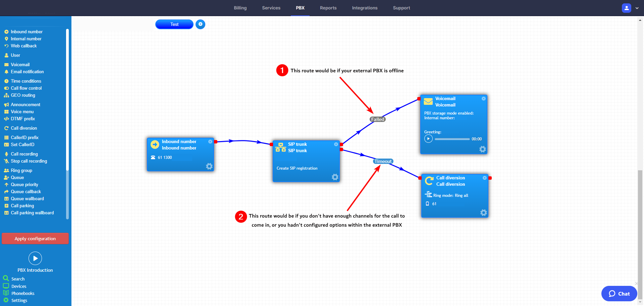
Task: Open settings gear of the Voicemail node
Action: coord(483,149)
